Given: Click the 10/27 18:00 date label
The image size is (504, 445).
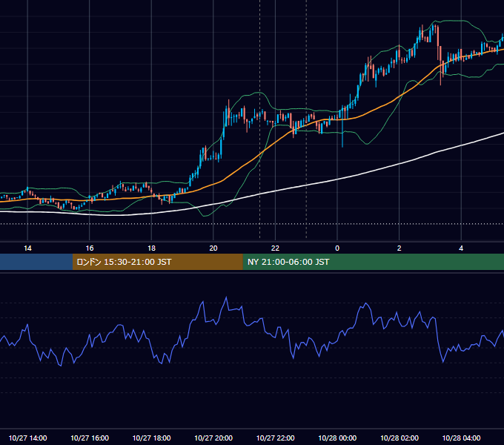Looking at the screenshot, I should point(151,438).
